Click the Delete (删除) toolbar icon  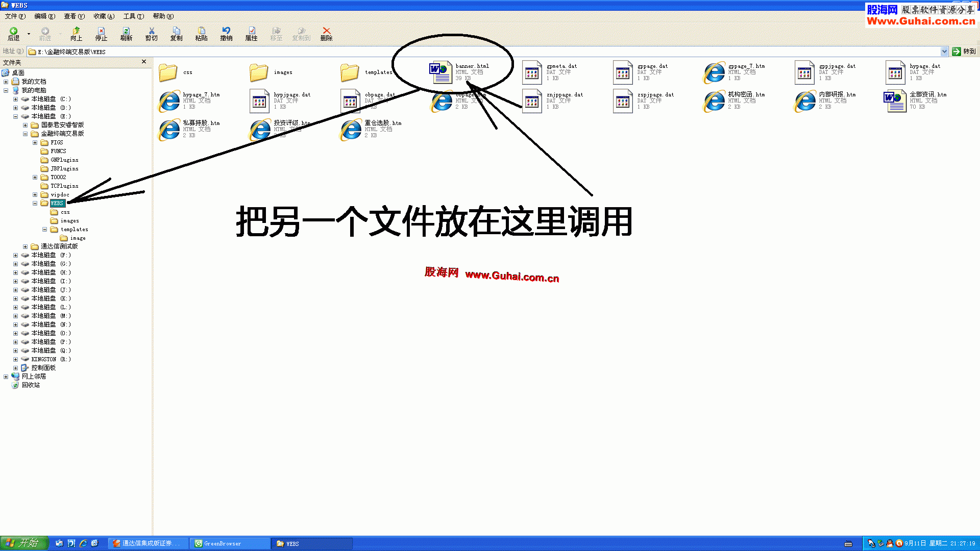click(x=326, y=34)
